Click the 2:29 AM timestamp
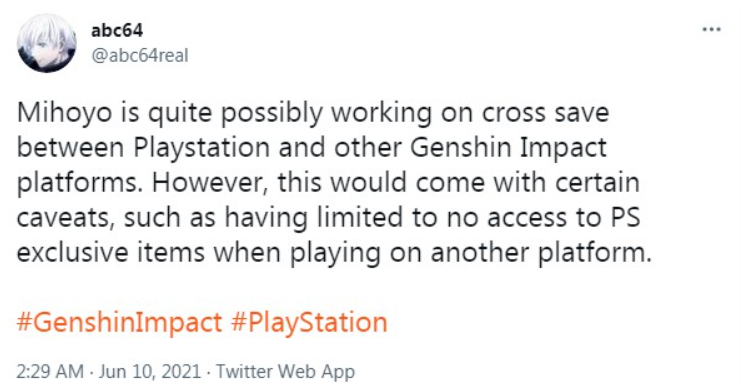This screenshot has height=383, width=741. pyautogui.click(x=50, y=371)
